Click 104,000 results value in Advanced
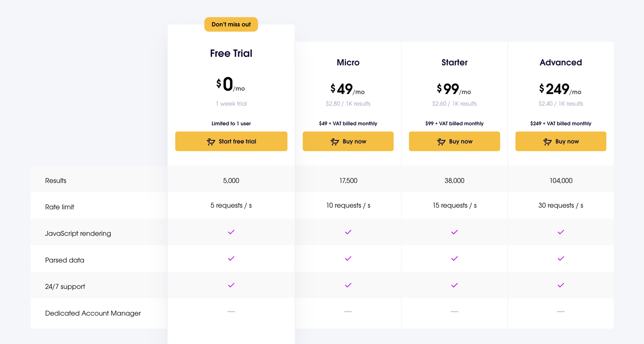 561,181
